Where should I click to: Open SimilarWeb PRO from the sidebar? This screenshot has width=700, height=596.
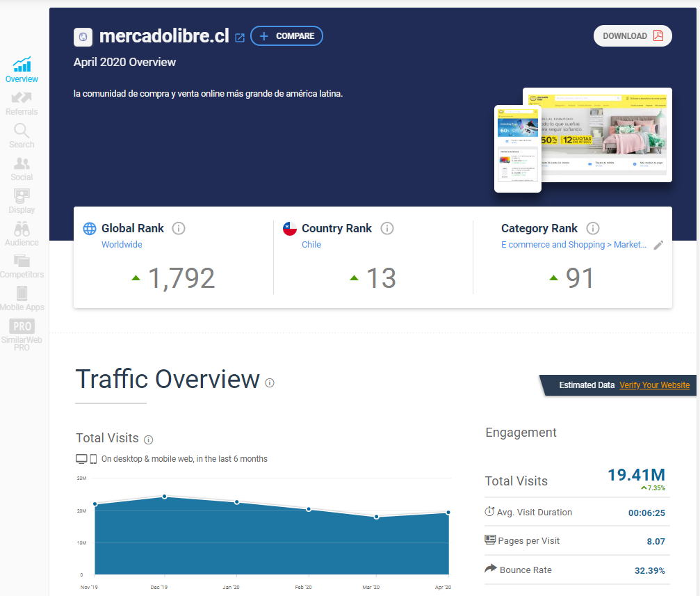pos(22,335)
